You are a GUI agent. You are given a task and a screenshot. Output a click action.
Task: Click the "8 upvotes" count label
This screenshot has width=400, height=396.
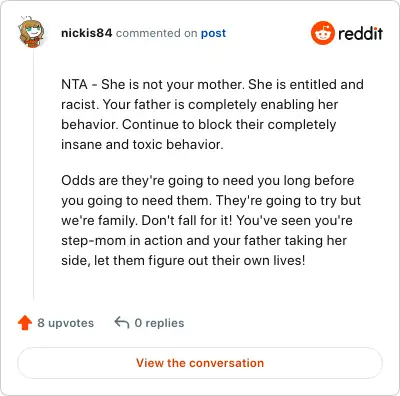[x=66, y=323]
